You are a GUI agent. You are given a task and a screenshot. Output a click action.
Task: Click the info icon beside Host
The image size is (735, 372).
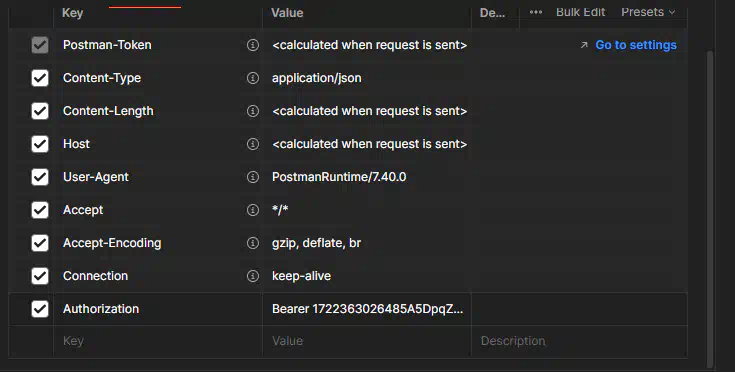(x=253, y=144)
